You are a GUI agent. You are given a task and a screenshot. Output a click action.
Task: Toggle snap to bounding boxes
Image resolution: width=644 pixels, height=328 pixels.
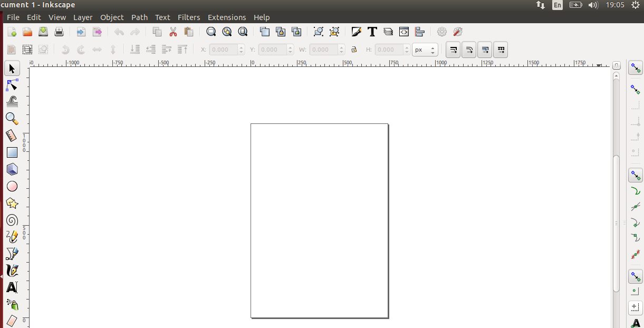(x=635, y=89)
